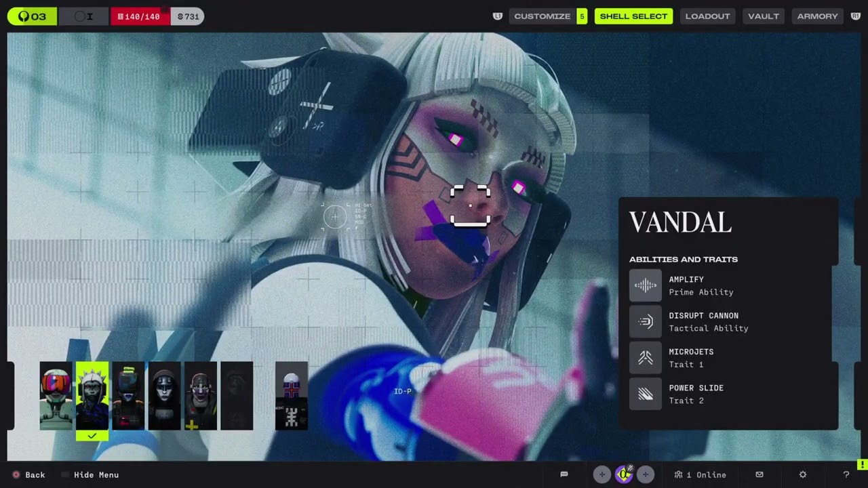Select the hooded pale-face shell portrait
Screen dimensions: 868x488
[x=165, y=396]
